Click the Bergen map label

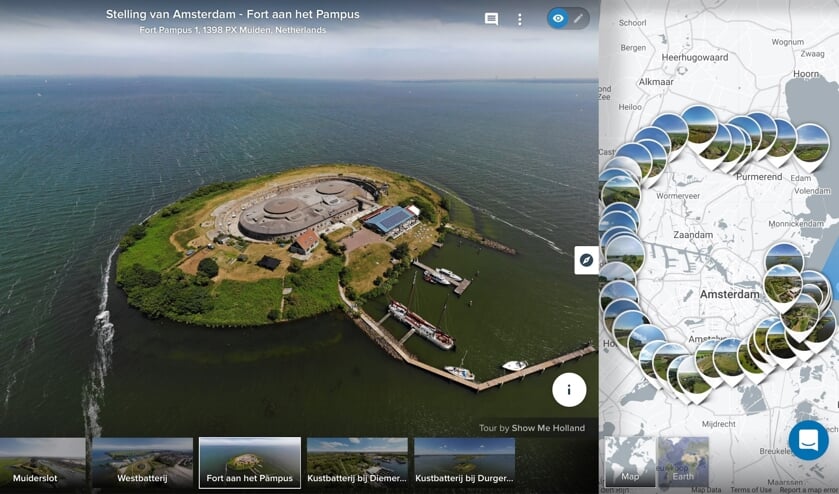click(x=633, y=48)
